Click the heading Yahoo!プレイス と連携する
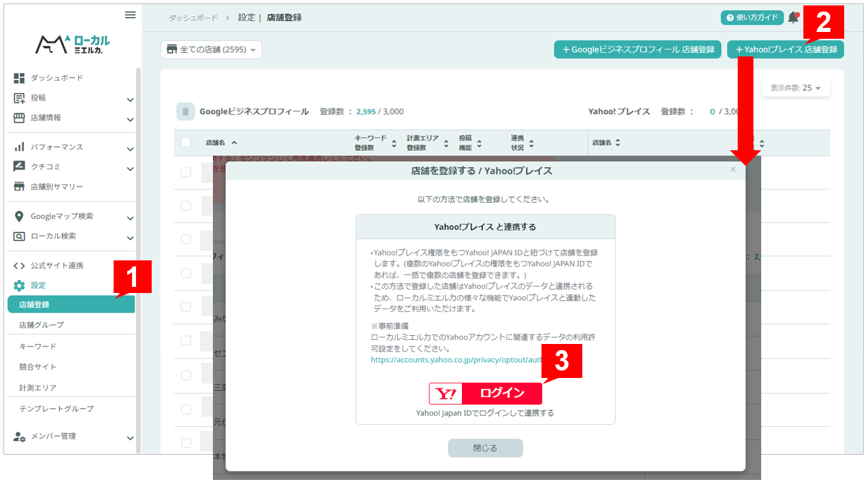 click(x=485, y=227)
